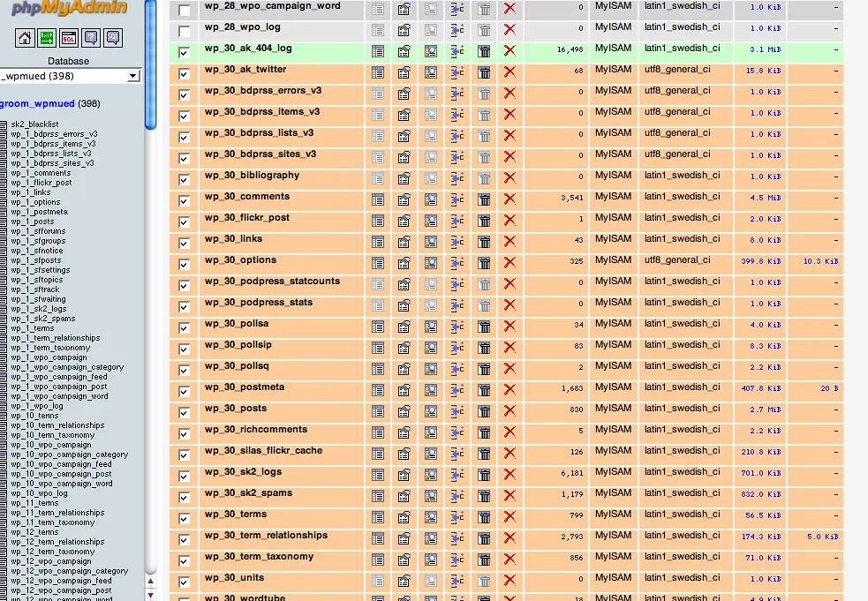The width and height of the screenshot is (868, 601).
Task: Uncheck the wp_30_ak_twitter checkbox
Action: click(184, 74)
